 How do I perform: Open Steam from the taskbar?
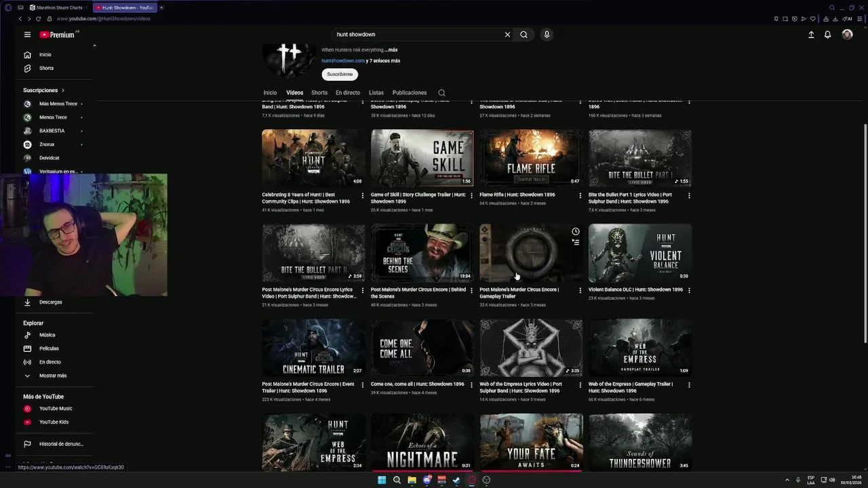point(456,480)
